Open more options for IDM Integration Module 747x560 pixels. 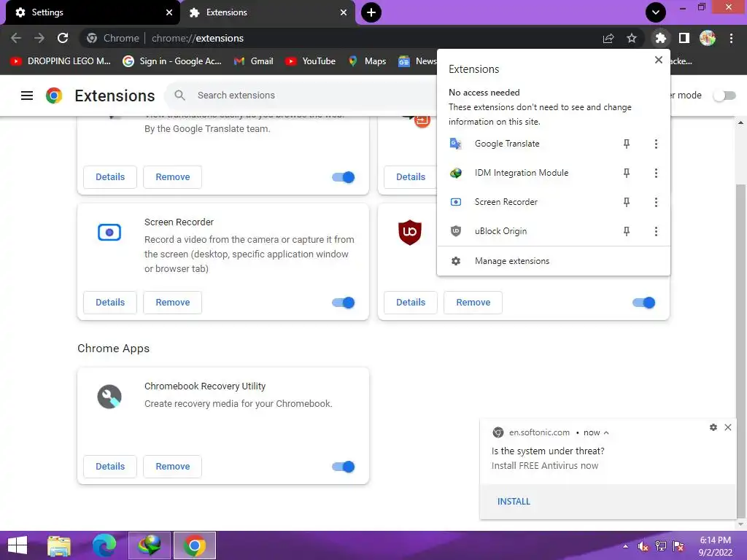pos(656,173)
